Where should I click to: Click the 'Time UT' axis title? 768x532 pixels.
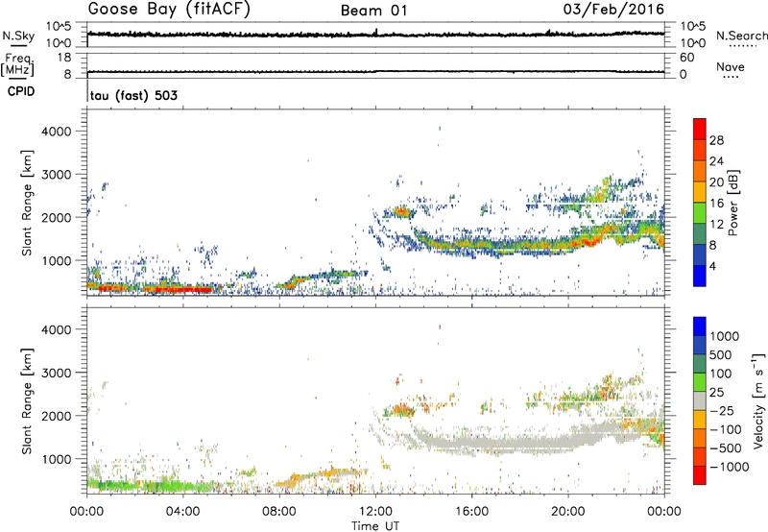click(x=375, y=526)
